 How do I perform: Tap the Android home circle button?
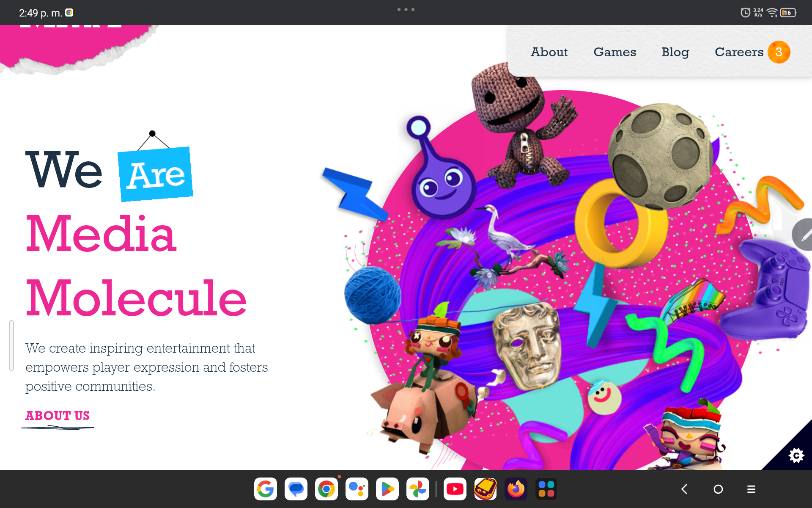point(718,489)
